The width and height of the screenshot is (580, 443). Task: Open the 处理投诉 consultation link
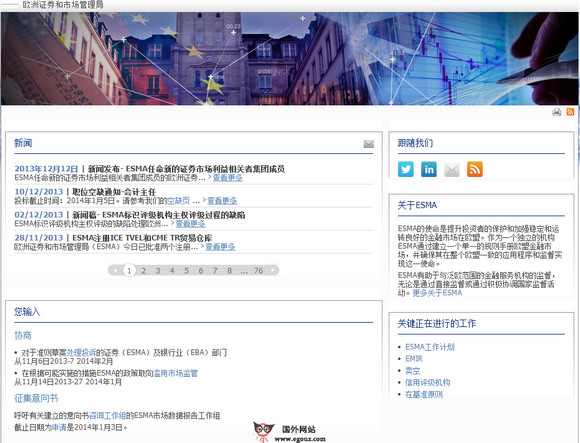(81, 352)
